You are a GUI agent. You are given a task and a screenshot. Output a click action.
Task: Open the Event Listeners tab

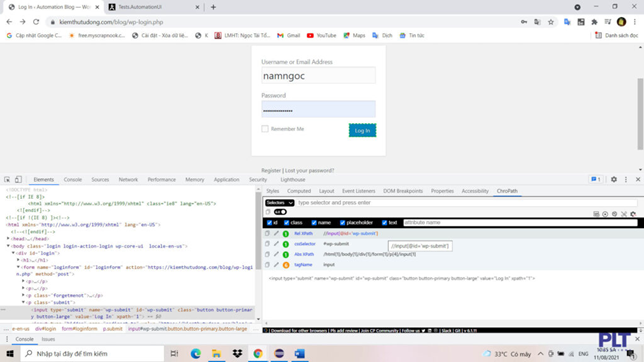tap(359, 191)
